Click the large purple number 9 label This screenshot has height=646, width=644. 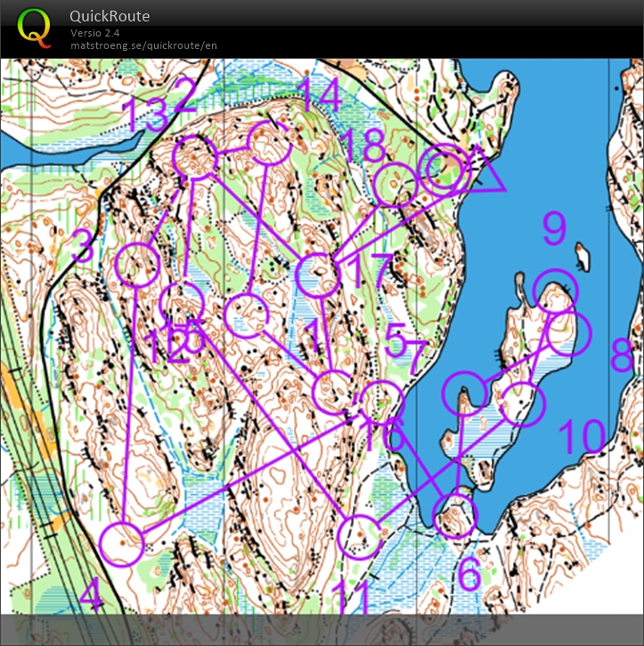[554, 229]
